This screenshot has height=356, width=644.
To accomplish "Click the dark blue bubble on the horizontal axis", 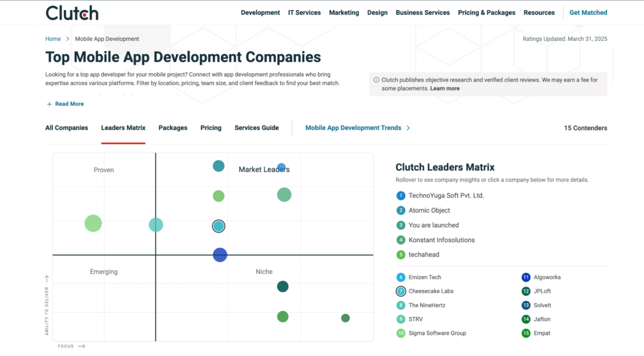I will coord(220,255).
